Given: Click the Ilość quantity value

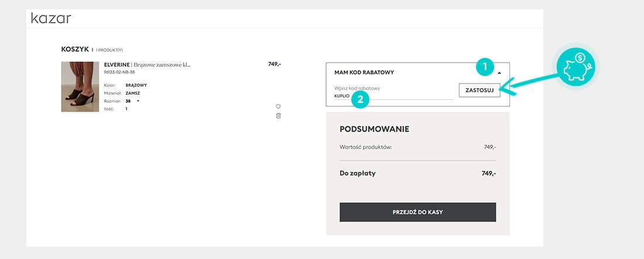Looking at the screenshot, I should [126, 109].
